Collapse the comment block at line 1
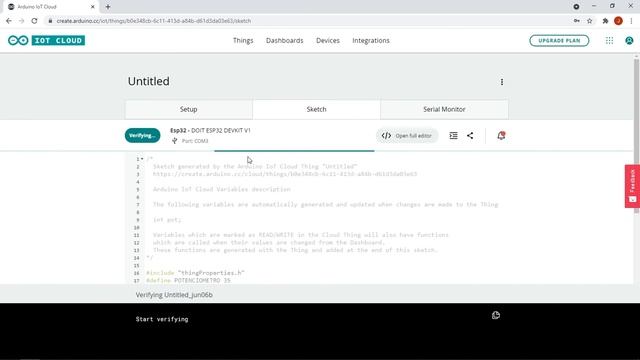The height and width of the screenshot is (360, 640). [142, 159]
